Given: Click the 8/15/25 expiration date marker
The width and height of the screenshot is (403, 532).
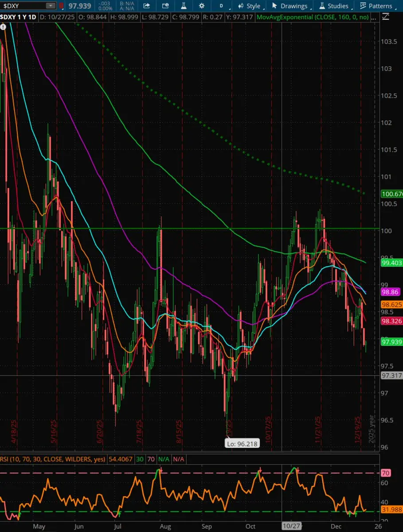Looking at the screenshot, I should coord(178,431).
